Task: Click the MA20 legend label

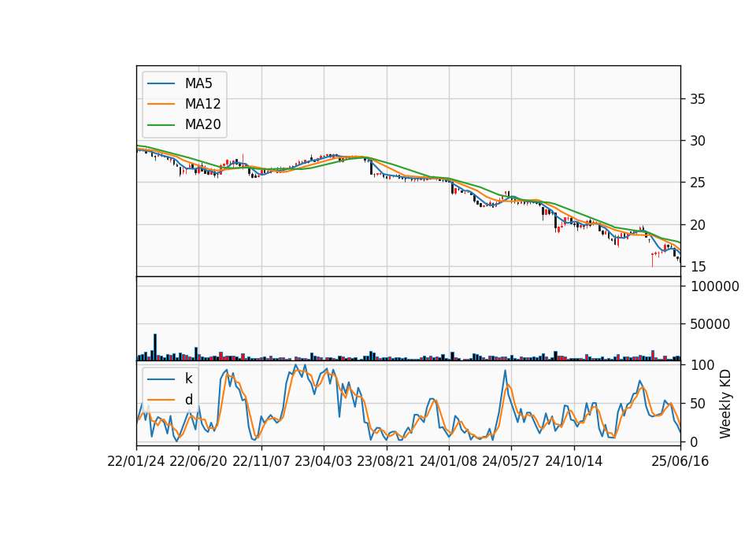Action: (x=202, y=124)
